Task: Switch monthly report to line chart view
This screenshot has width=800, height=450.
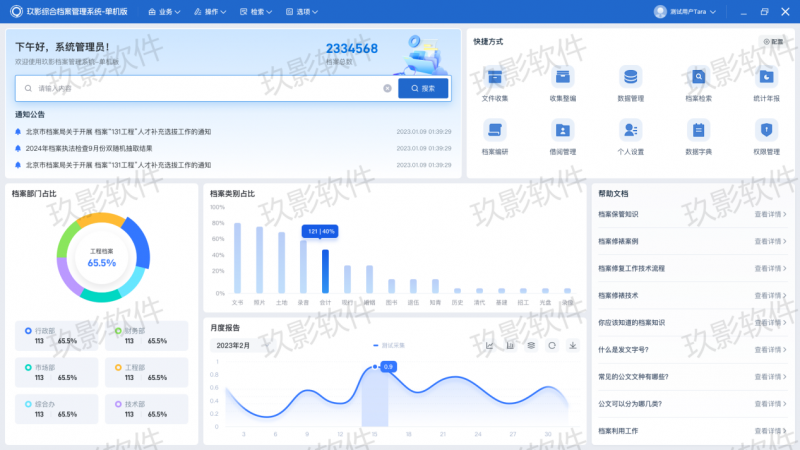Action: point(490,345)
